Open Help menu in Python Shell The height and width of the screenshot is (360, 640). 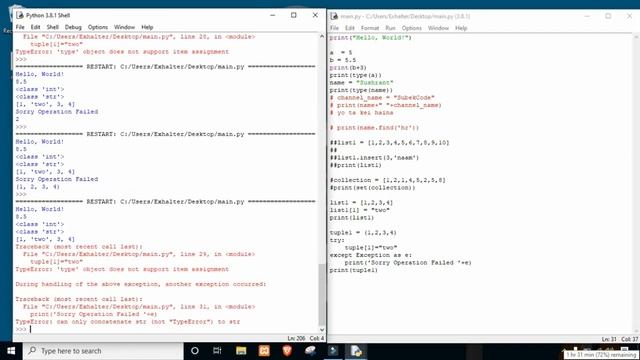point(147,27)
